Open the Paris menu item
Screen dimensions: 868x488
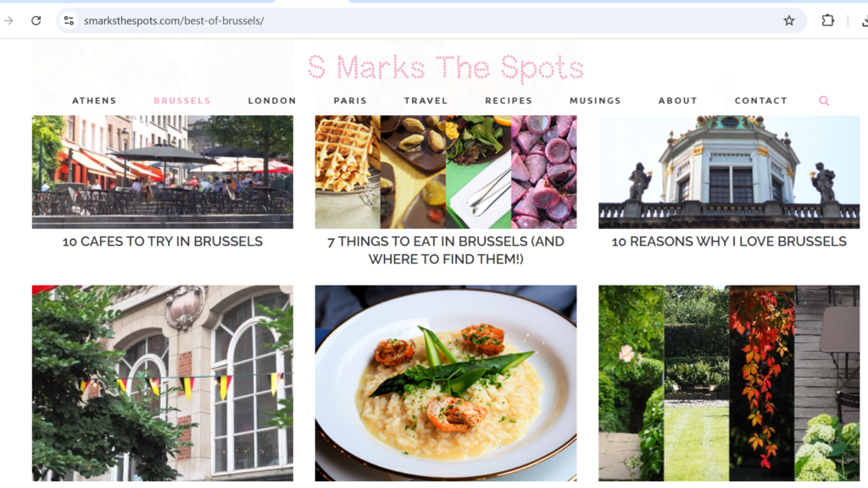pos(350,101)
